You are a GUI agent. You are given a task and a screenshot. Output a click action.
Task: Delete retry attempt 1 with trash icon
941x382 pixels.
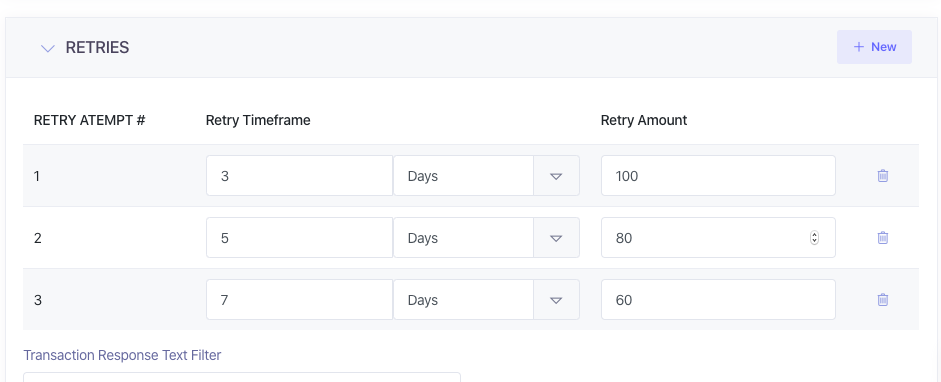pos(882,176)
